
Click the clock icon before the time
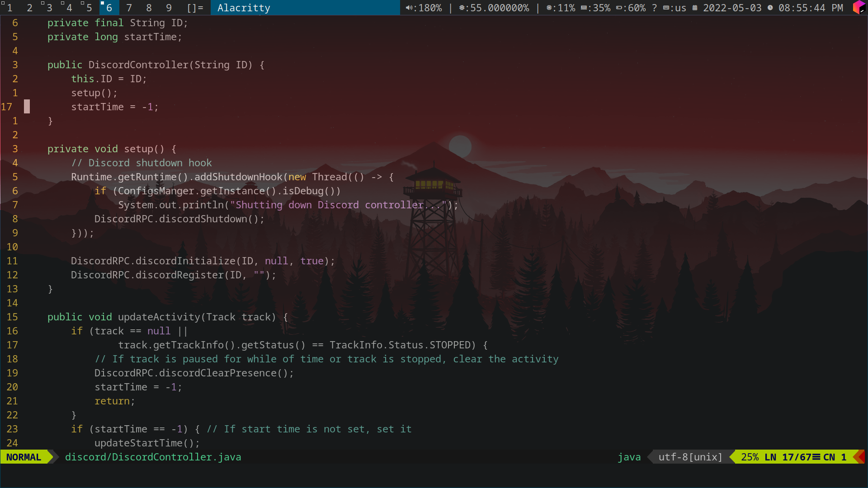pos(770,8)
